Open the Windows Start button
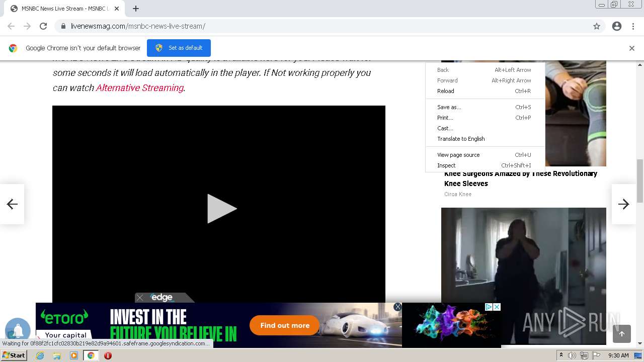The width and height of the screenshot is (644, 362). coord(14,355)
